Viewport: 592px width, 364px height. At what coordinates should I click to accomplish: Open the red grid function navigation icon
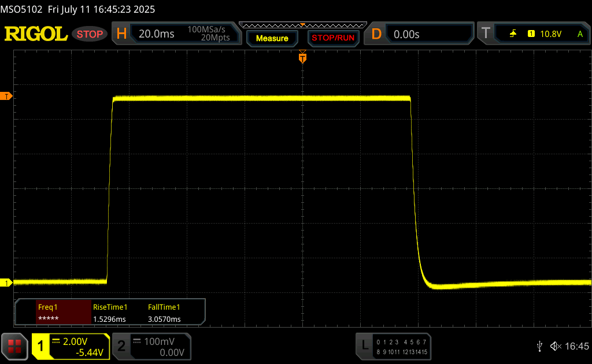(14, 346)
